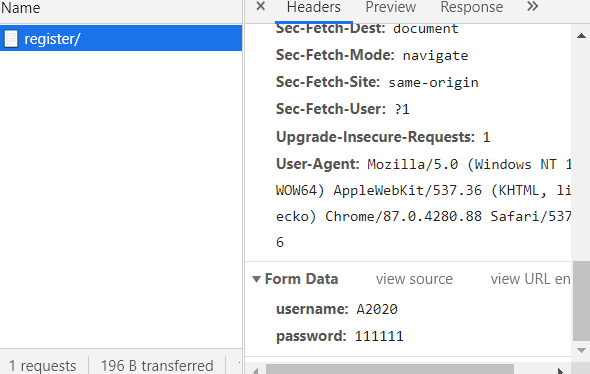
Task: Select the register/ request row
Action: [x=121, y=38]
